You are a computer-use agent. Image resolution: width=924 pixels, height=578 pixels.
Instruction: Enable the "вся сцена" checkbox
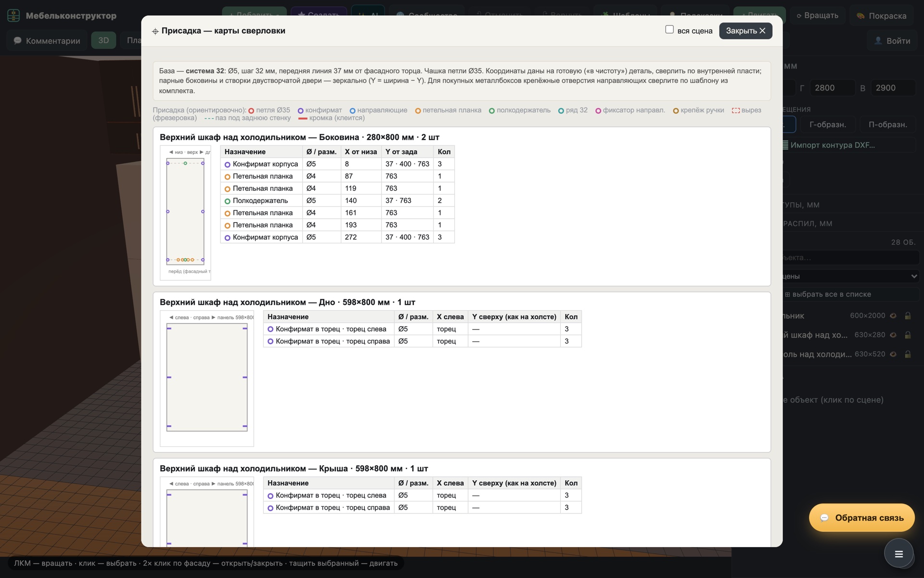tap(669, 30)
